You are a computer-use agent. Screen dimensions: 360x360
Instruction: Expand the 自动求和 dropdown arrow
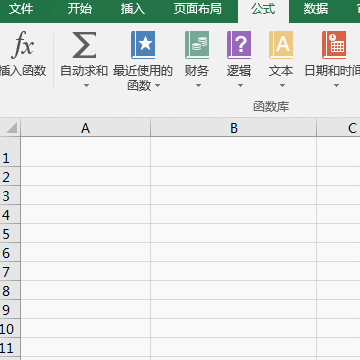(x=86, y=86)
